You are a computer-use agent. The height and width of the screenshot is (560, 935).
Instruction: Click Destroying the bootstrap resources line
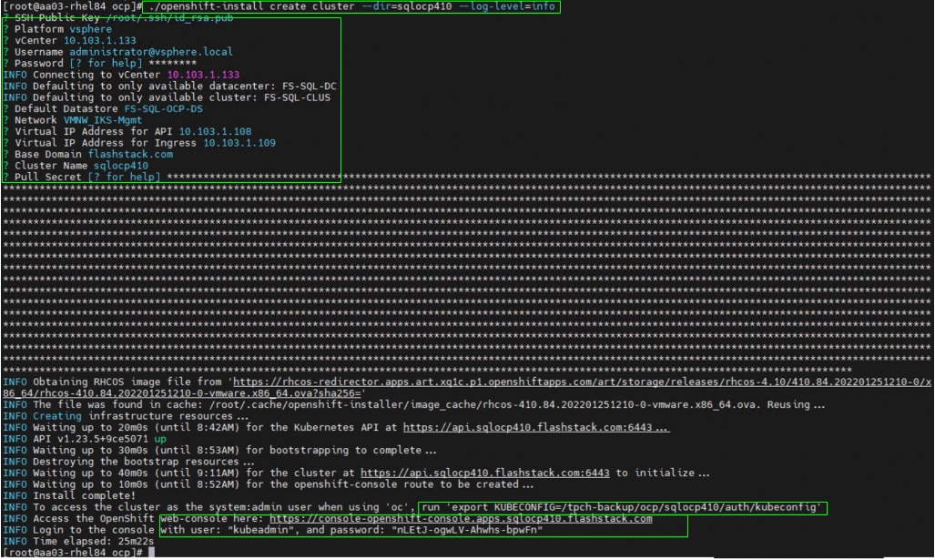coord(128,461)
